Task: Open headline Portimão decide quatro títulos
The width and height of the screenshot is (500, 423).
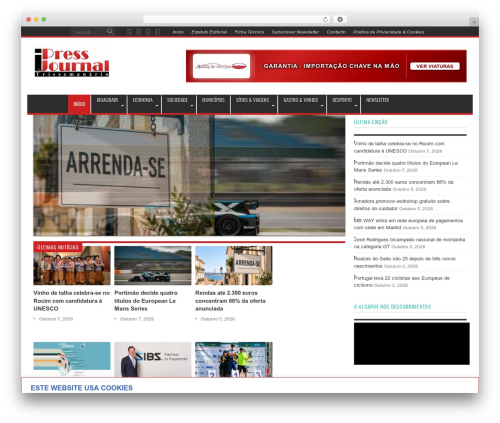Action: click(146, 301)
